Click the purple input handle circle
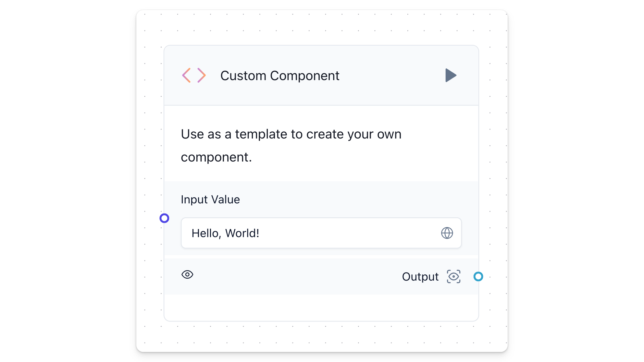 pos(165,218)
